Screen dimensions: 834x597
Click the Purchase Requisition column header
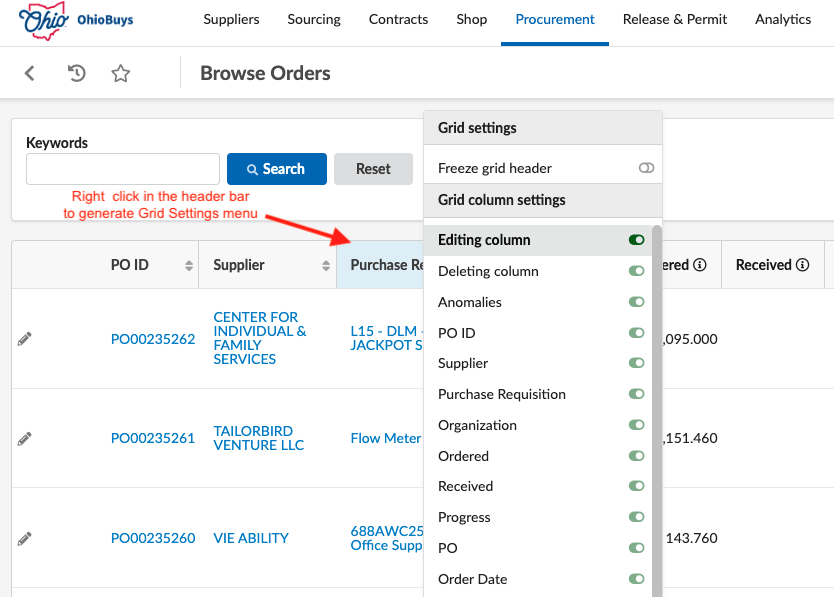pyautogui.click(x=380, y=265)
